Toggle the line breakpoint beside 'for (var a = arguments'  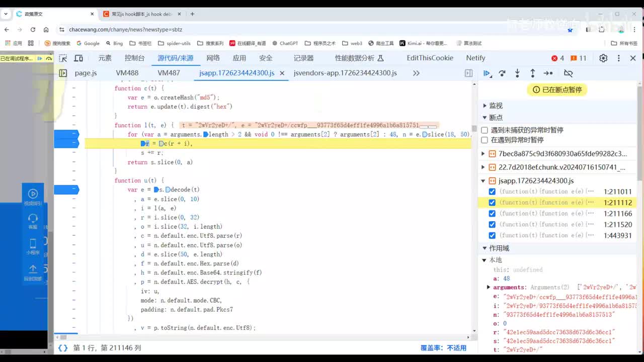coord(66,134)
